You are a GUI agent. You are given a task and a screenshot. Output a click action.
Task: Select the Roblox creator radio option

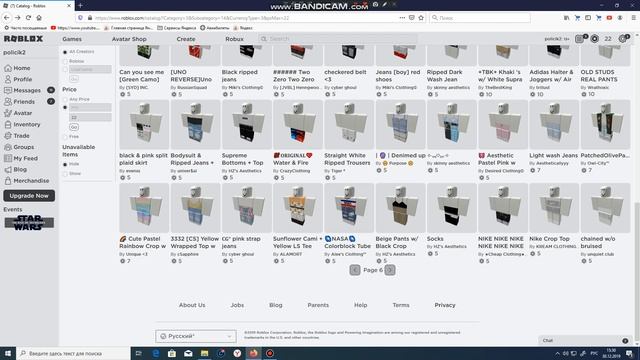click(x=65, y=61)
